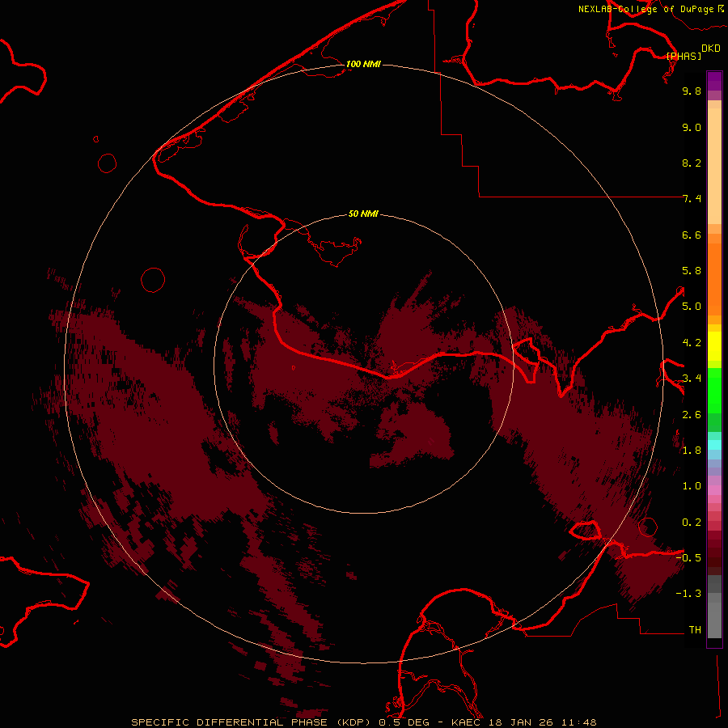Select the purple top segment of the color bar

[x=714, y=81]
